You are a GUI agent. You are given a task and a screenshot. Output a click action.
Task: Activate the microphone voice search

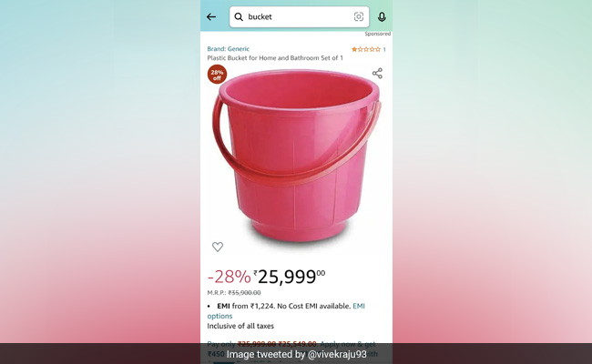tap(382, 17)
